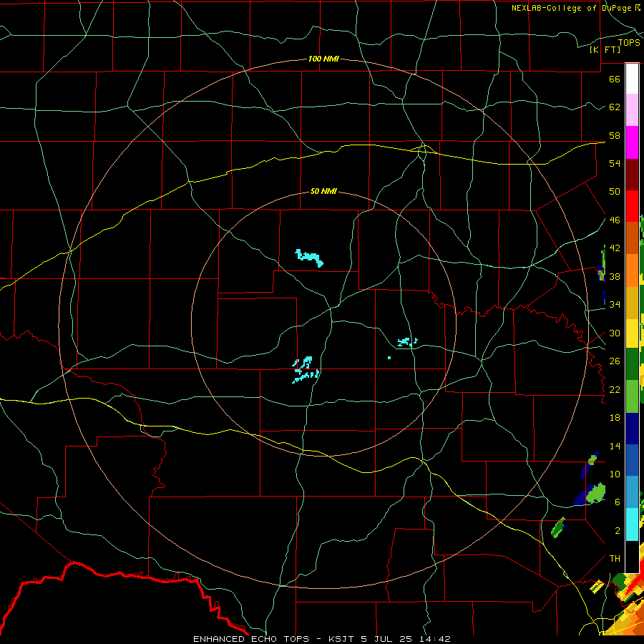Click the 14 value on the legend scale
Image resolution: width=644 pixels, height=644 pixels.
pos(615,446)
